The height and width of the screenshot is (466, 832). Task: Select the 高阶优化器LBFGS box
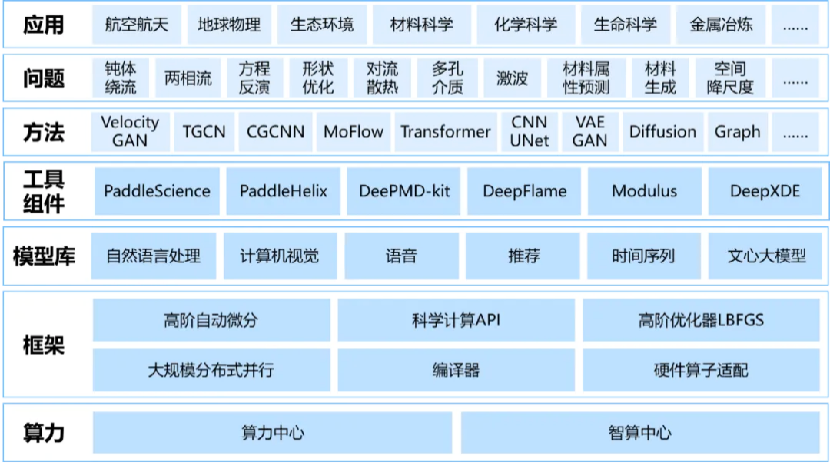(x=701, y=320)
